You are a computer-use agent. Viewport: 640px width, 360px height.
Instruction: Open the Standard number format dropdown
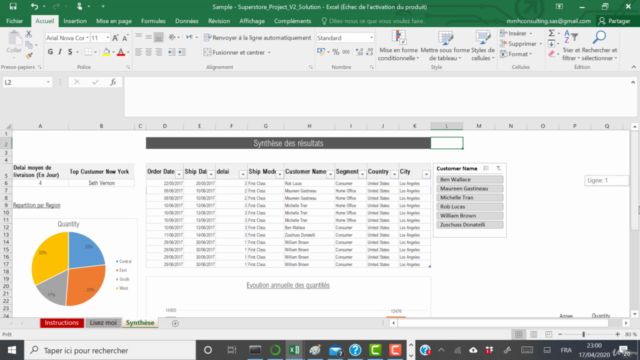tap(371, 38)
